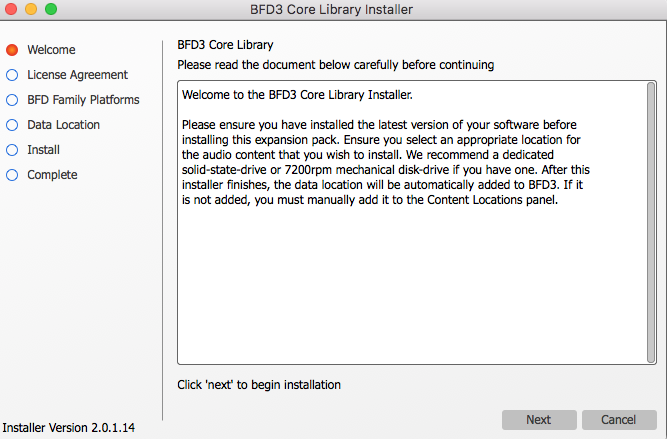Click the BFD3 Core Library Installer title

(331, 9)
